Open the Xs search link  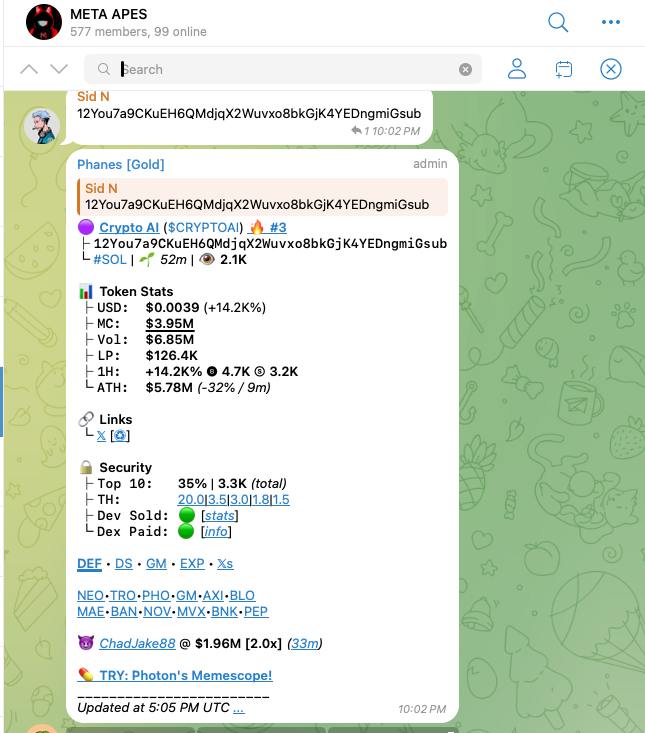click(225, 564)
